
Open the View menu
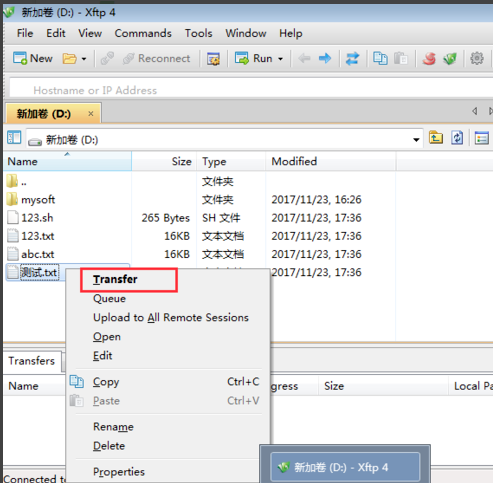pos(90,33)
